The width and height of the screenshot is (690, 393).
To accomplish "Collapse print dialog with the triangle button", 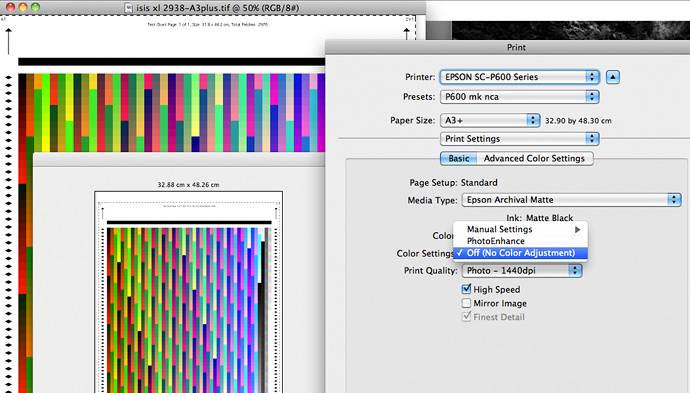I will [x=613, y=77].
